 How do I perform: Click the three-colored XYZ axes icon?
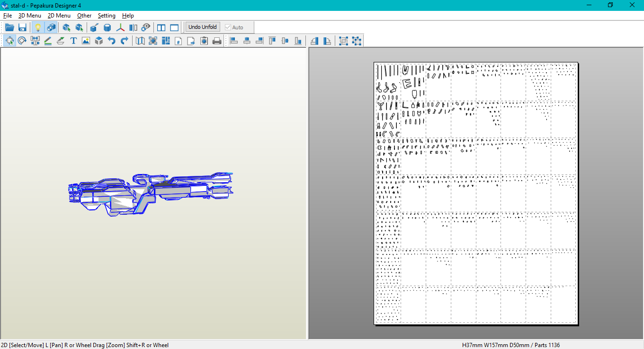(120, 27)
